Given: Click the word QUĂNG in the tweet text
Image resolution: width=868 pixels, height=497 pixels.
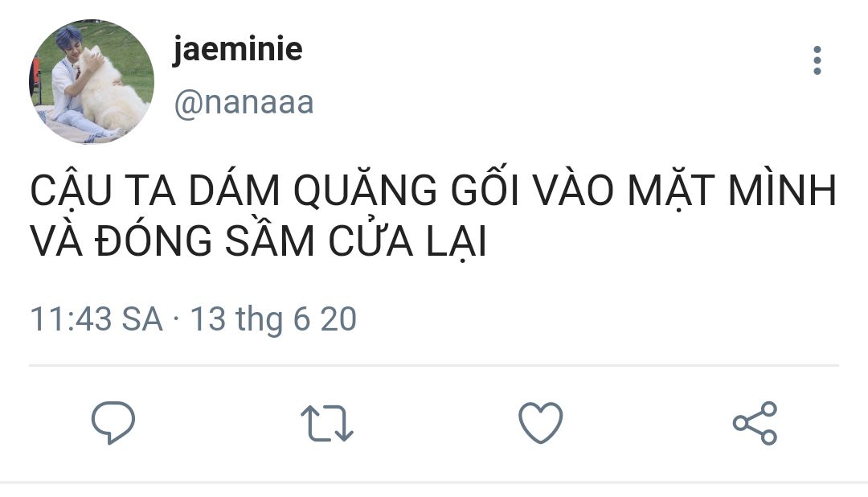Looking at the screenshot, I should click(x=366, y=189).
